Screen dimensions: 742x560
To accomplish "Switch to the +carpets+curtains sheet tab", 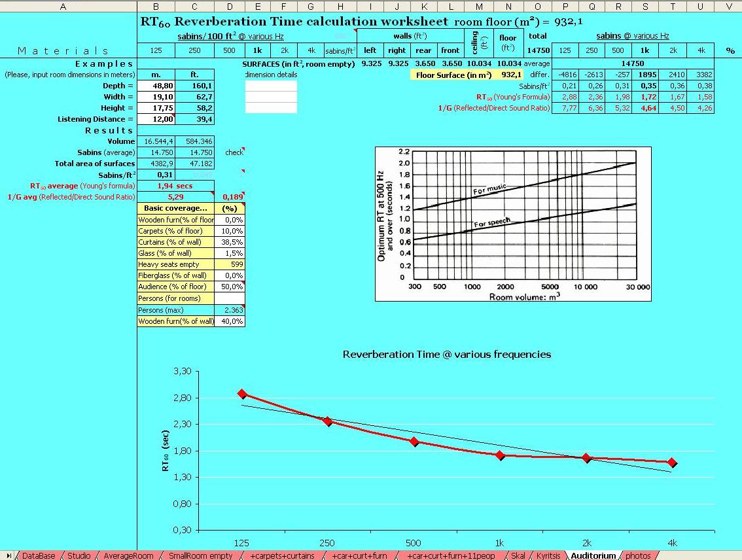I will [282, 555].
